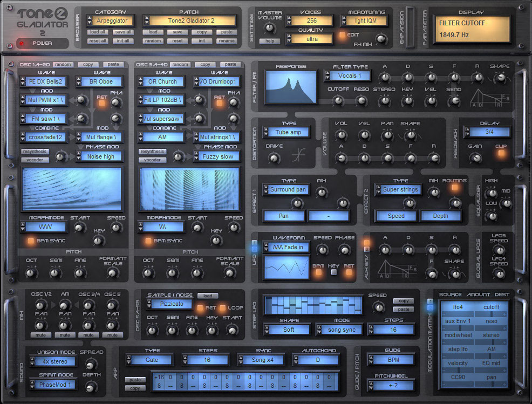Switch to Modulation Matrix page 2
This screenshot has height=404, width=532.
pyautogui.click(x=430, y=307)
